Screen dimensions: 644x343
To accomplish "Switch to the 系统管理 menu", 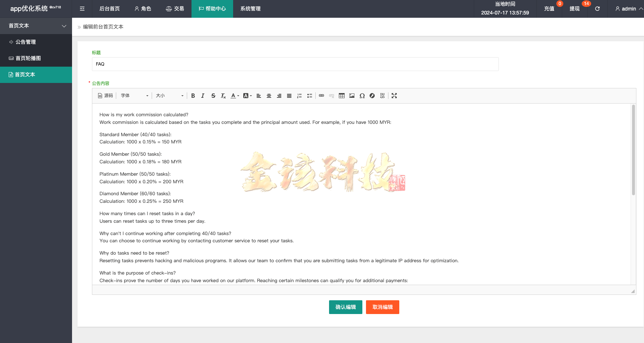I will [x=250, y=9].
